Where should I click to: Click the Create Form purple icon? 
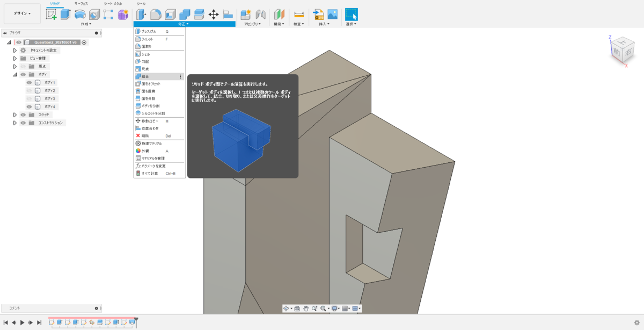click(x=123, y=15)
